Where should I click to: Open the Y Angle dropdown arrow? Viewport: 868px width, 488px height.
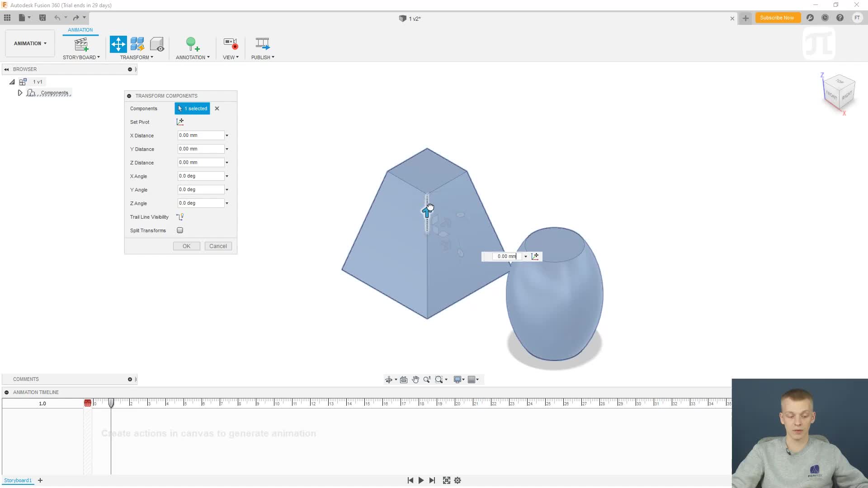click(227, 190)
